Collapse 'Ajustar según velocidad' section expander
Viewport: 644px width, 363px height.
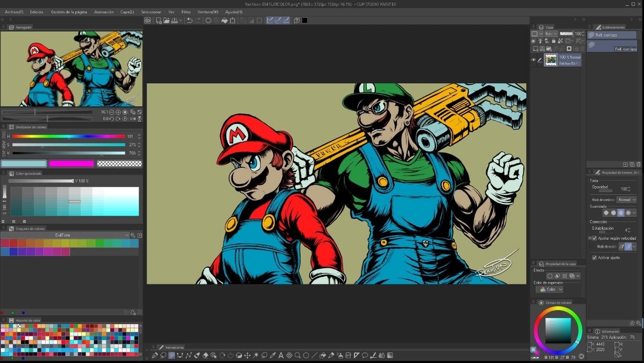pyautogui.click(x=590, y=238)
